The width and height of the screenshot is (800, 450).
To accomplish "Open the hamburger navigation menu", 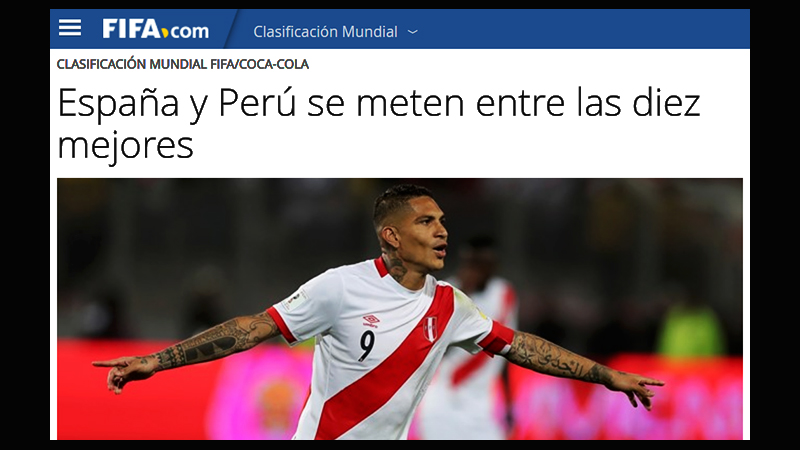I will pos(69,28).
